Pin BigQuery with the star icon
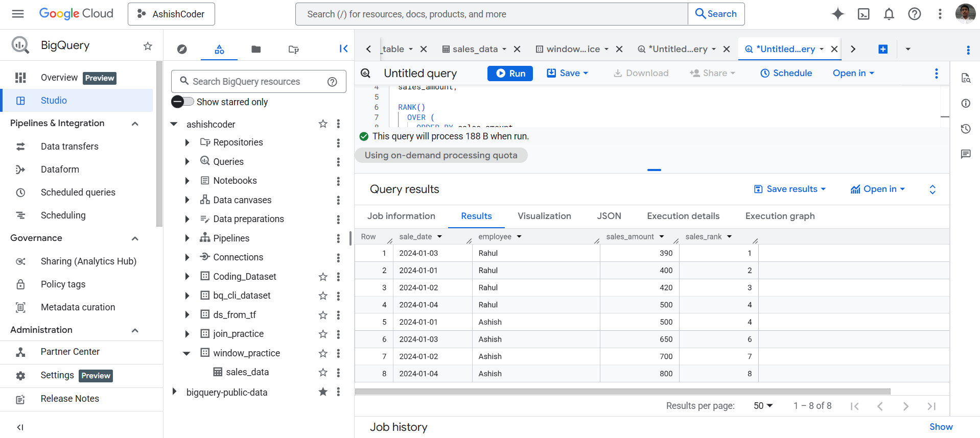Viewport: 980px width, 438px height. pos(148,46)
